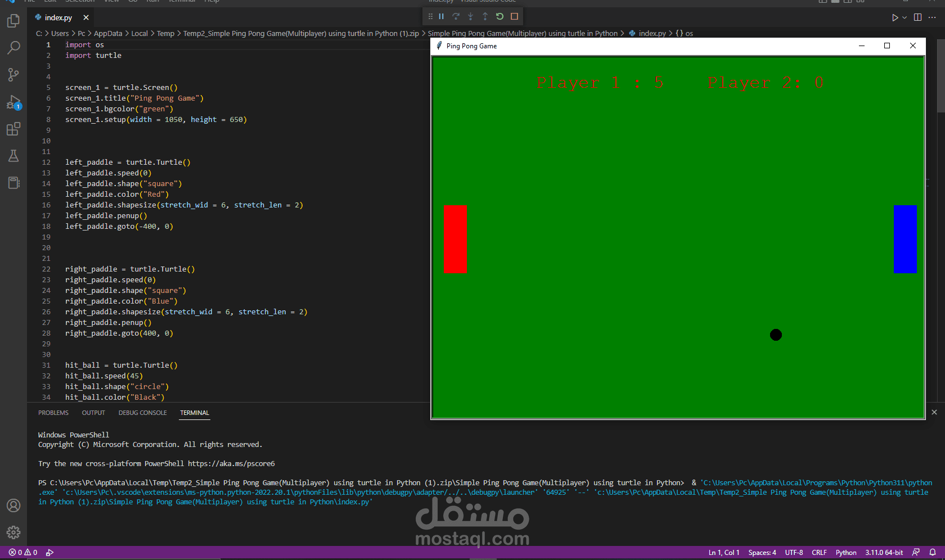Click the black ball in Ping Pong Game
The width and height of the screenshot is (945, 560).
[x=776, y=335]
